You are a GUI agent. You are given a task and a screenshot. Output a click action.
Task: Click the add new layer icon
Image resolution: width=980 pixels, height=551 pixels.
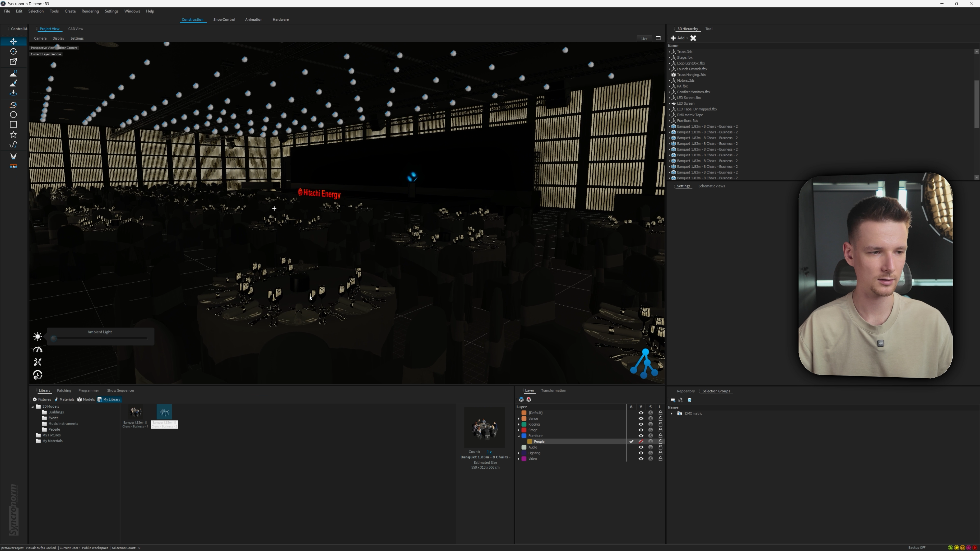pyautogui.click(x=521, y=399)
